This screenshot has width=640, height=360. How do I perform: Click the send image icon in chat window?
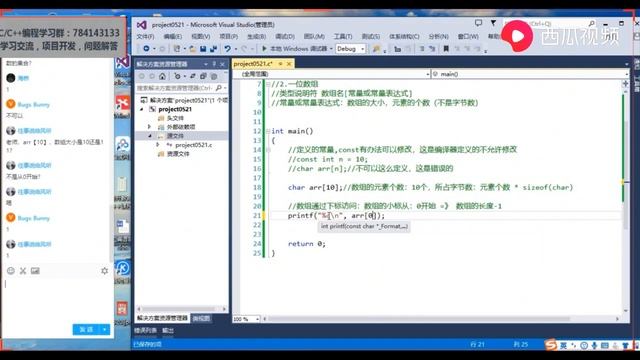35,271
